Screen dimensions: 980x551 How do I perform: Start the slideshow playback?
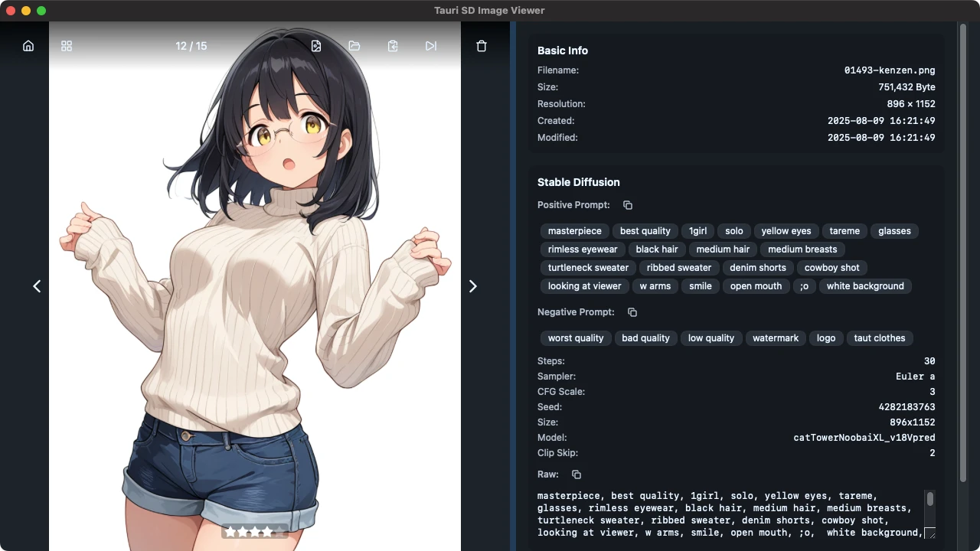(x=430, y=46)
